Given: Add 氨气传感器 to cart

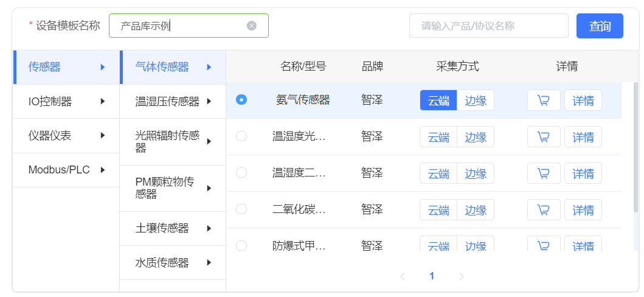Looking at the screenshot, I should point(544,100).
